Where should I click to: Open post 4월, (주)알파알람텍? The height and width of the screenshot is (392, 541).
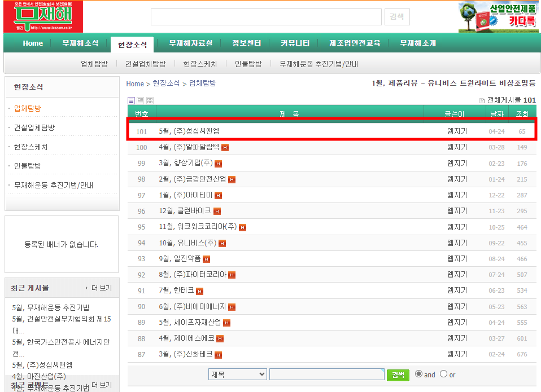coord(189,147)
